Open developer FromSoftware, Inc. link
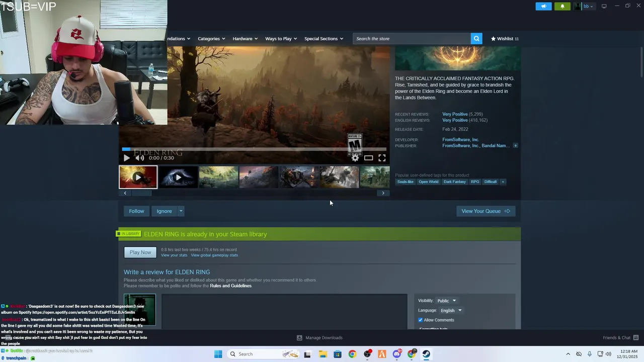644x362 pixels. click(x=460, y=140)
